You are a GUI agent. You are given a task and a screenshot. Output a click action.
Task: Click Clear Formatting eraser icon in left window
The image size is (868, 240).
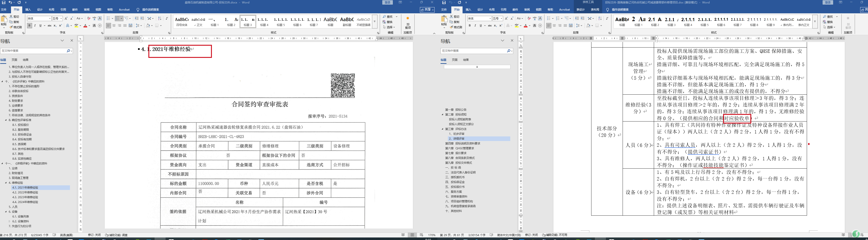tap(89, 19)
